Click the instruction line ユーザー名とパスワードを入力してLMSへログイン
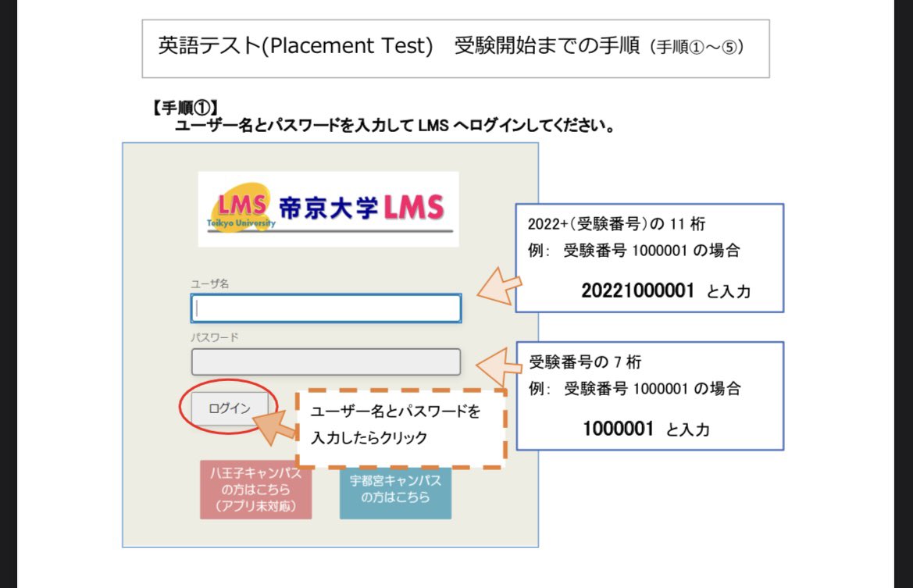Viewport: 913px width, 588px height. [x=394, y=125]
